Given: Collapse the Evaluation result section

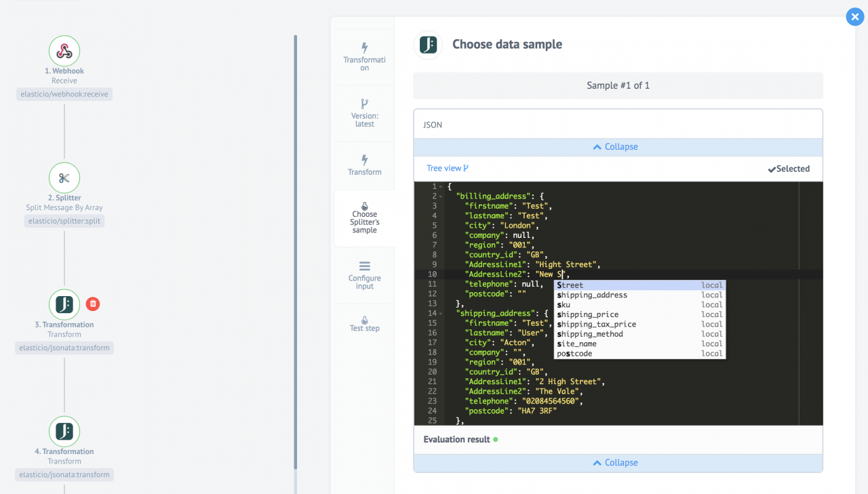Looking at the screenshot, I should pos(618,463).
